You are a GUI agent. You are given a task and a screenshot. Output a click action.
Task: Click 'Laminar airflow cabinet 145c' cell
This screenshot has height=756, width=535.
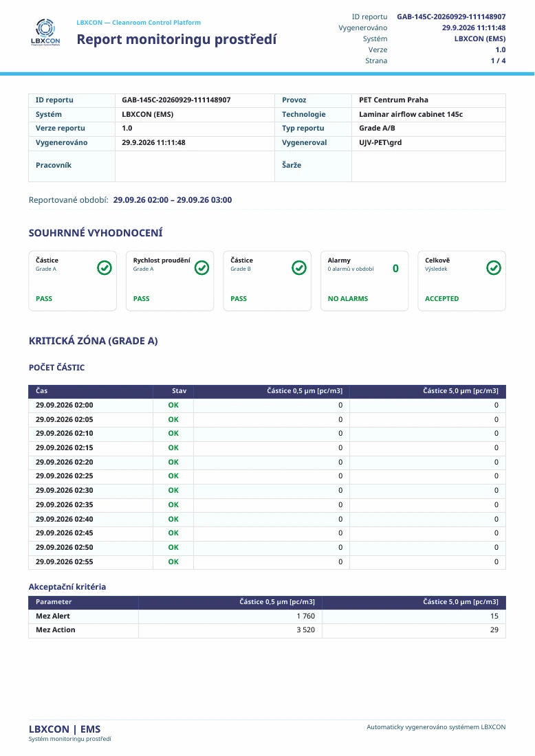click(411, 114)
